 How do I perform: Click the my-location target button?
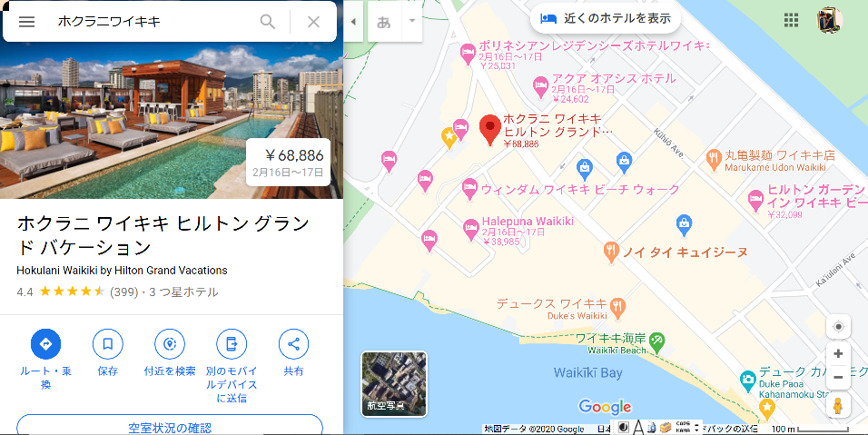click(x=838, y=327)
